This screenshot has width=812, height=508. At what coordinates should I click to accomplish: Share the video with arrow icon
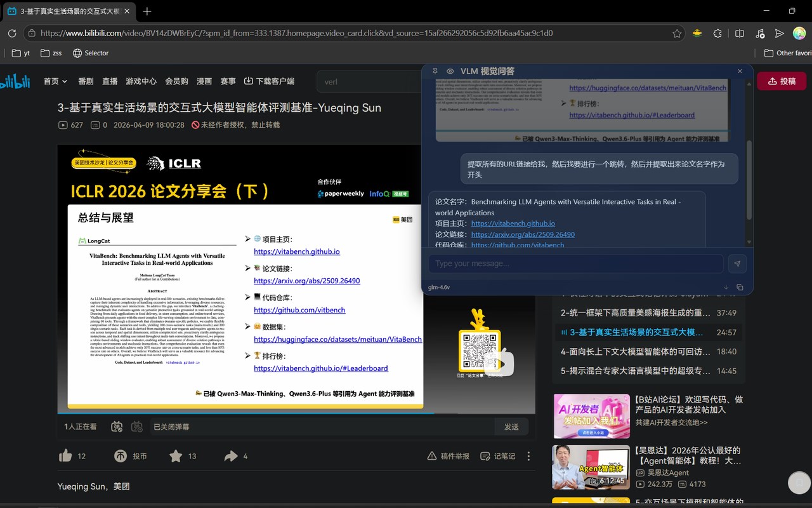(x=231, y=456)
